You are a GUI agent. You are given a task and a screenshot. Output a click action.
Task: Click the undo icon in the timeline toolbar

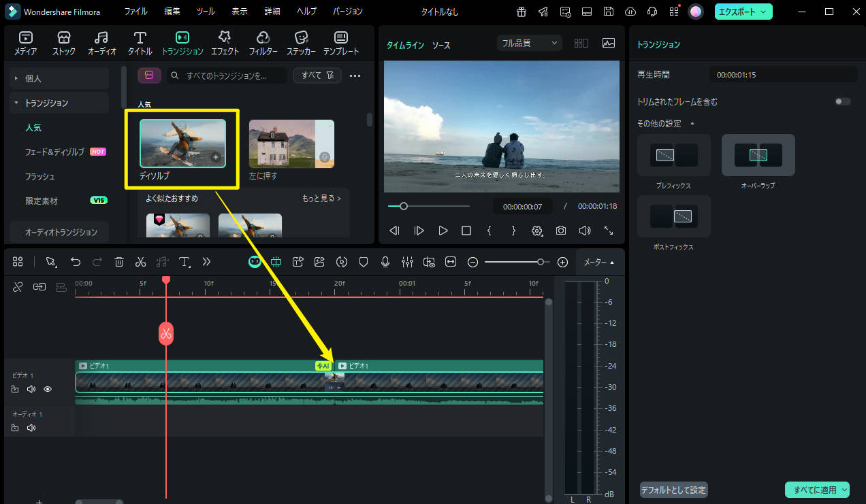[75, 262]
